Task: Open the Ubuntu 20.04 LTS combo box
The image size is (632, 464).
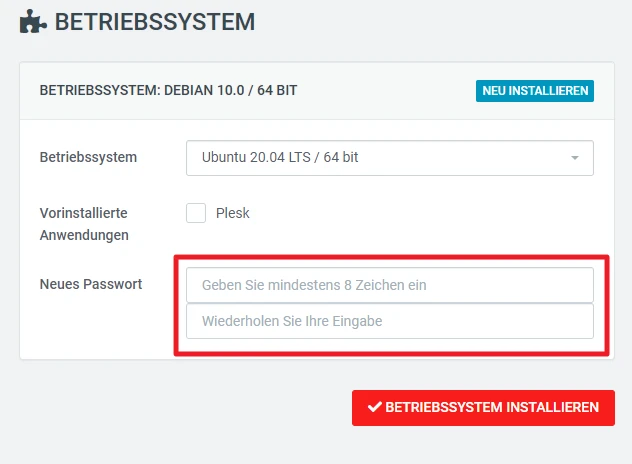Action: coord(380,158)
